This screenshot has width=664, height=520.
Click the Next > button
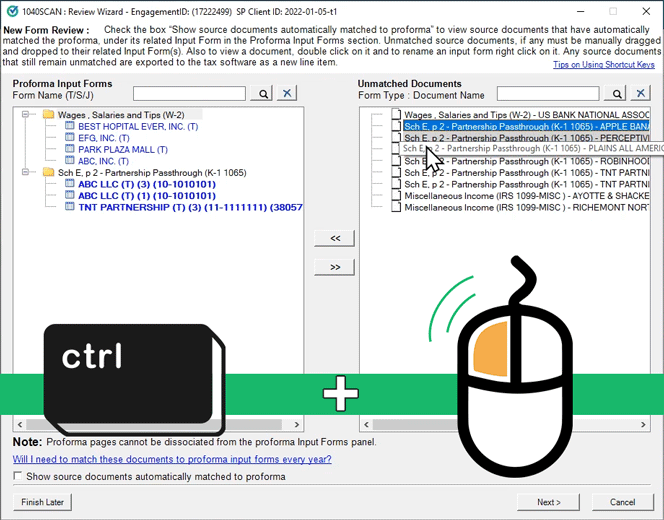(549, 502)
